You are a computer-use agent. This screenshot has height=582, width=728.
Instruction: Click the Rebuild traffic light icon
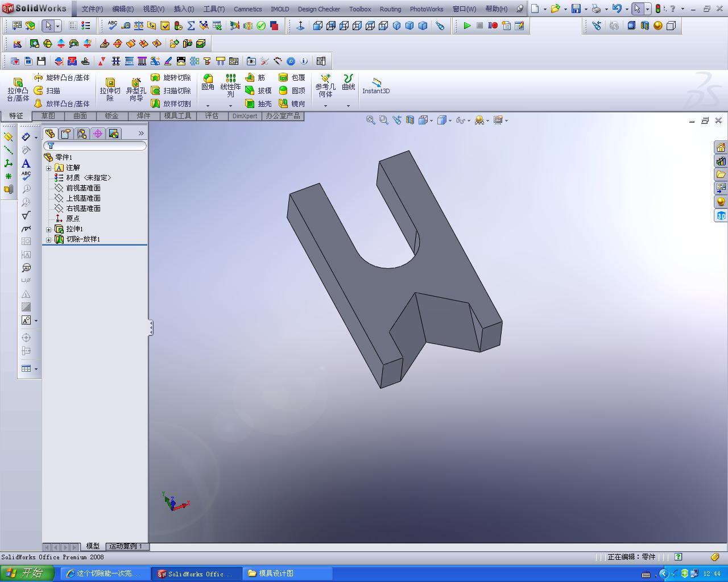point(658,9)
